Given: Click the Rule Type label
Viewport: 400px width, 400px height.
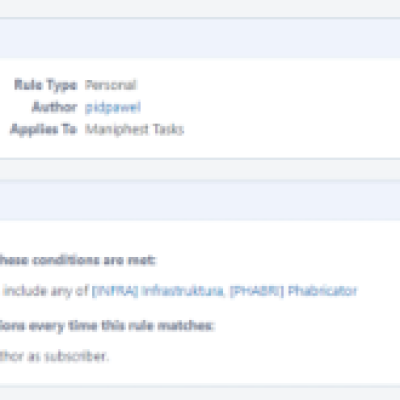Looking at the screenshot, I should (x=46, y=85).
